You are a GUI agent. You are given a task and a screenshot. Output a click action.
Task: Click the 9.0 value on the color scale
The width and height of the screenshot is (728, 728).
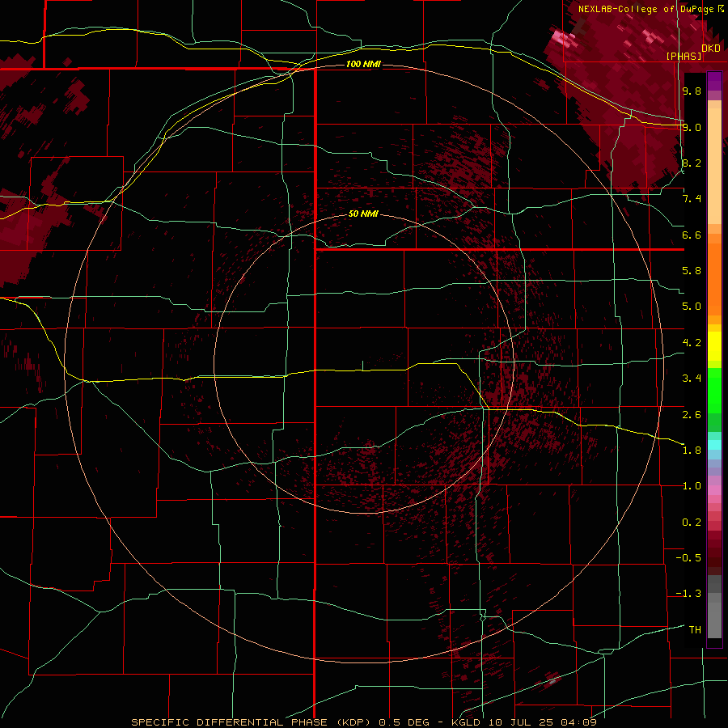[x=692, y=127]
